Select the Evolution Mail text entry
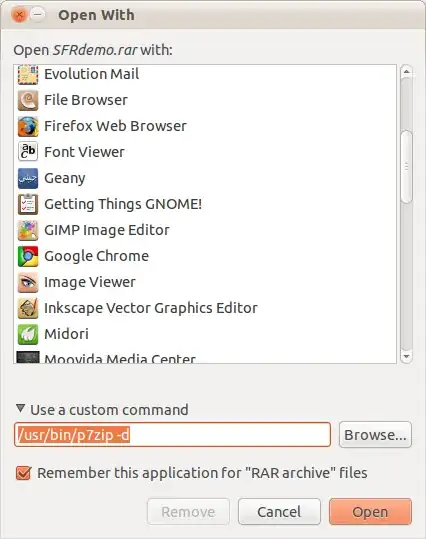Screen dimensions: 426x539 (x=91, y=74)
